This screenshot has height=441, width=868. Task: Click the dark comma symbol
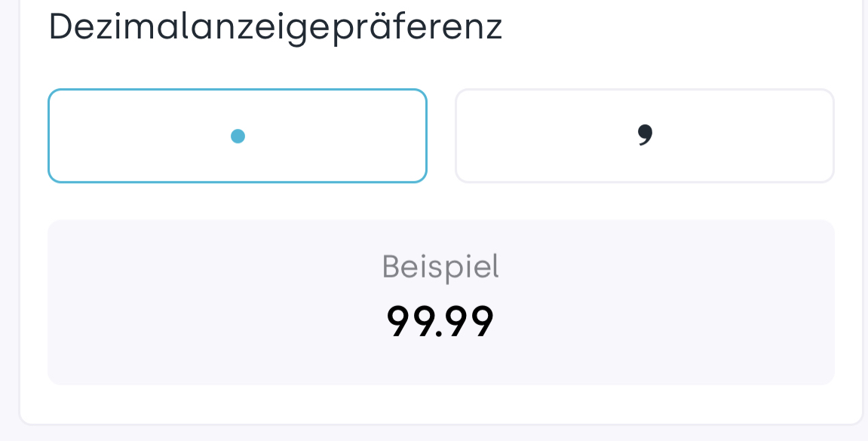[644, 135]
